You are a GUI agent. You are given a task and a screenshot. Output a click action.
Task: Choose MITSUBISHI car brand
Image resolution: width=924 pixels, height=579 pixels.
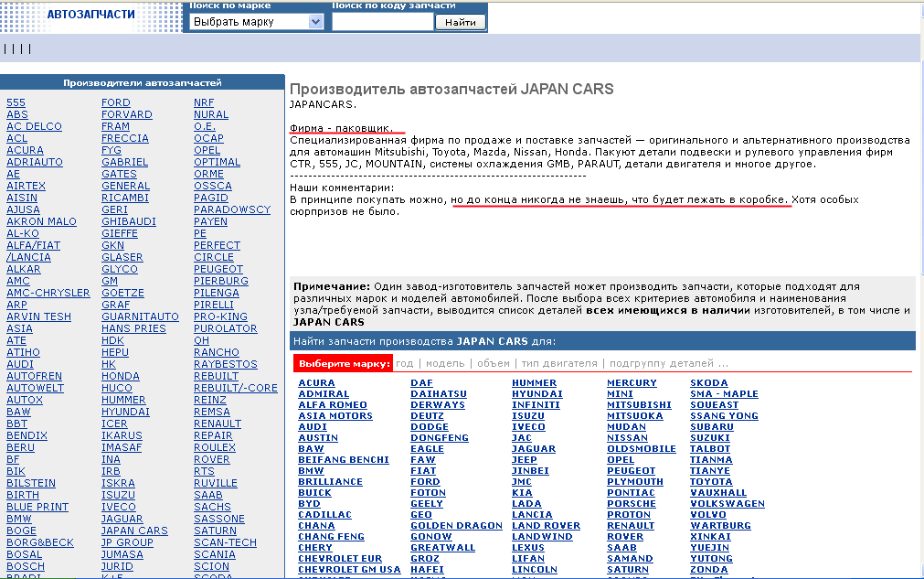(x=640, y=404)
